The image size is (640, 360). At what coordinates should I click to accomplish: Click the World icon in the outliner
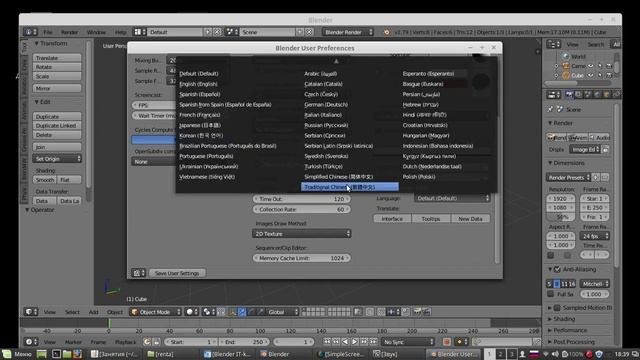coord(565,56)
